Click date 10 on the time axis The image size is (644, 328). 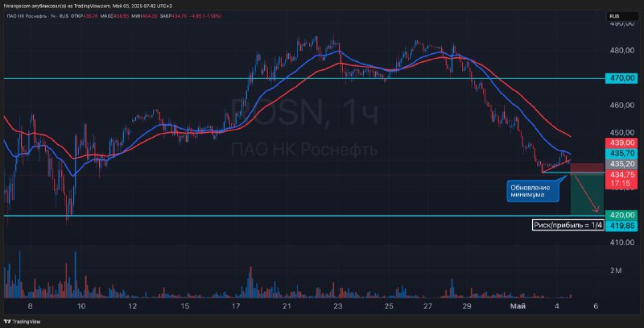click(x=81, y=306)
